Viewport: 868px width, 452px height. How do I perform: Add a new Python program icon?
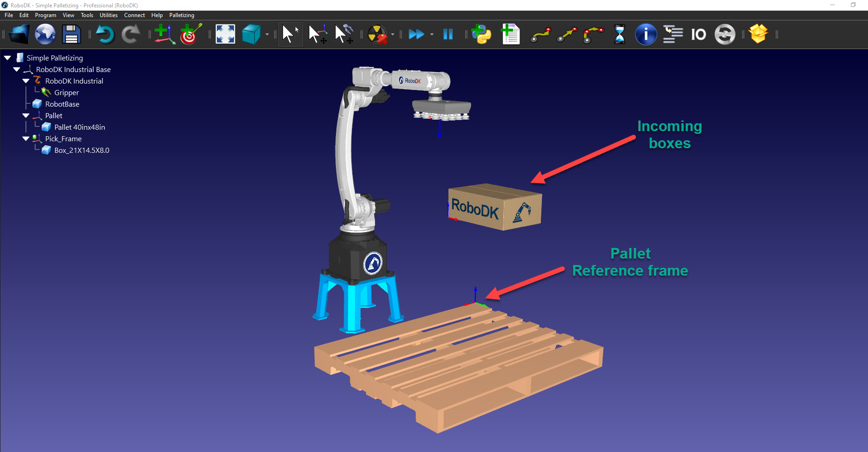pos(482,35)
